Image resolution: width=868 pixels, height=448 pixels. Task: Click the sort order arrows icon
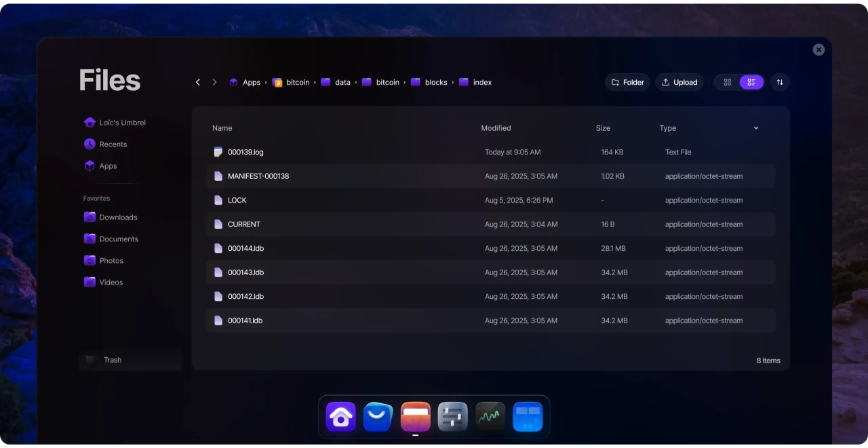click(x=779, y=82)
